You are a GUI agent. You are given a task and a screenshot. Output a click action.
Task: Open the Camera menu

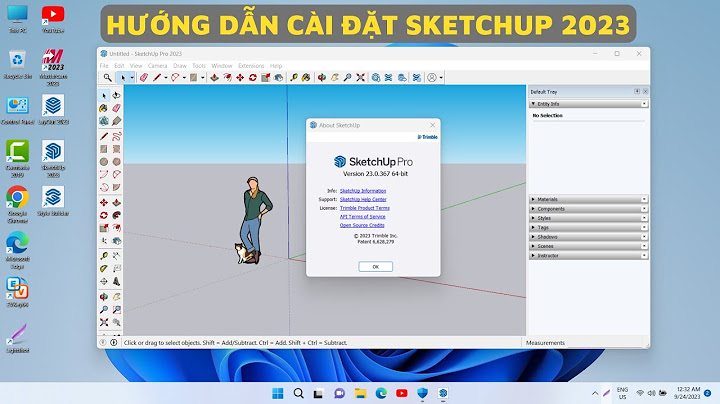(158, 66)
